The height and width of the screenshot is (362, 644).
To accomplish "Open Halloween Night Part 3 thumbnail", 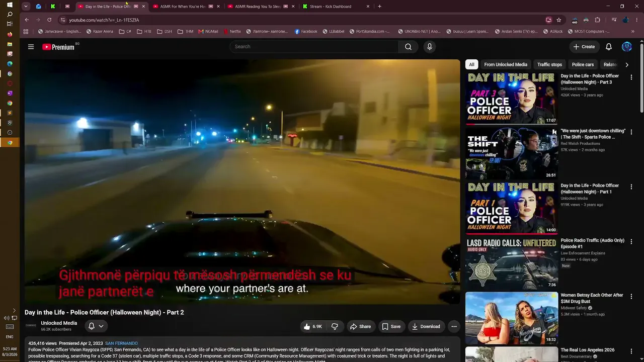I will tap(511, 99).
